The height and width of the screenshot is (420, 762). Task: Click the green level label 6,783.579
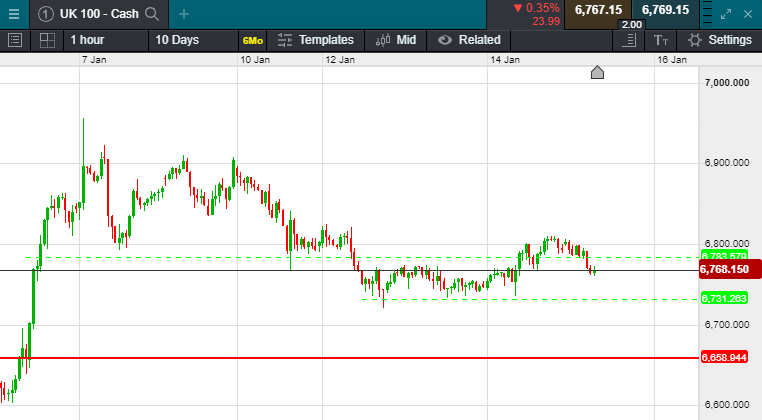724,255
